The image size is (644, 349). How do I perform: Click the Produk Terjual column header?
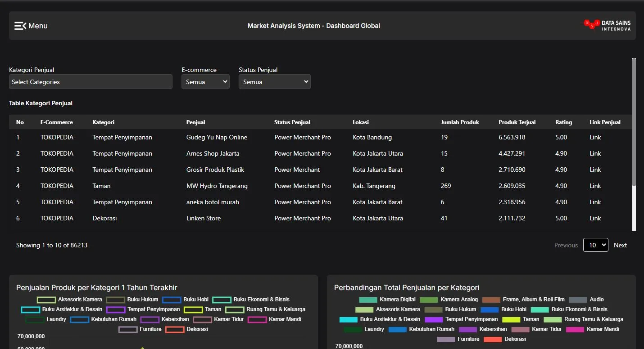517,122
